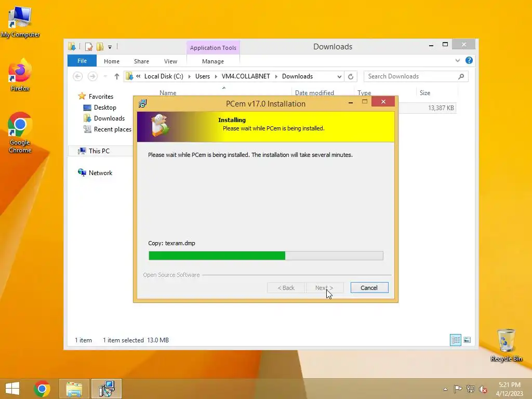Click the 13,387 KB size cell
The image size is (532, 399).
point(441,108)
